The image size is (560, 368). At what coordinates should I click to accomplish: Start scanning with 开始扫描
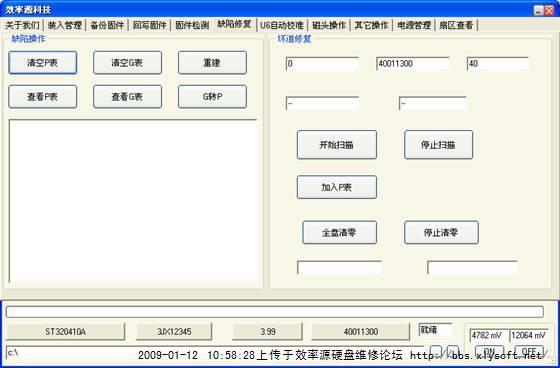tap(337, 145)
